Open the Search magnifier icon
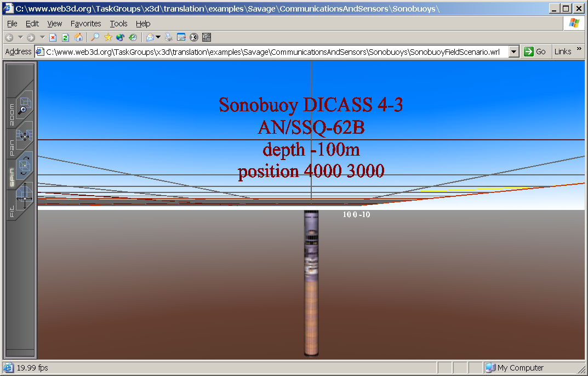This screenshot has height=376, width=588. [95, 37]
